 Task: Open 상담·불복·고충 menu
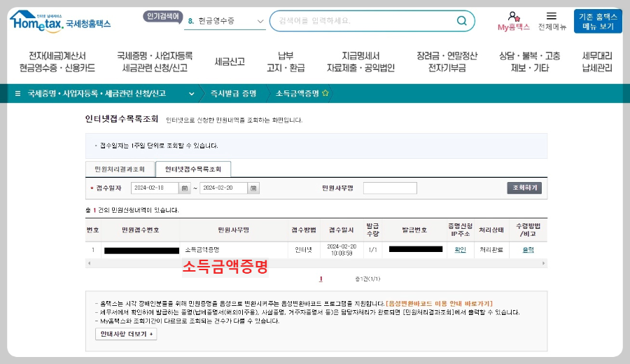coord(530,62)
